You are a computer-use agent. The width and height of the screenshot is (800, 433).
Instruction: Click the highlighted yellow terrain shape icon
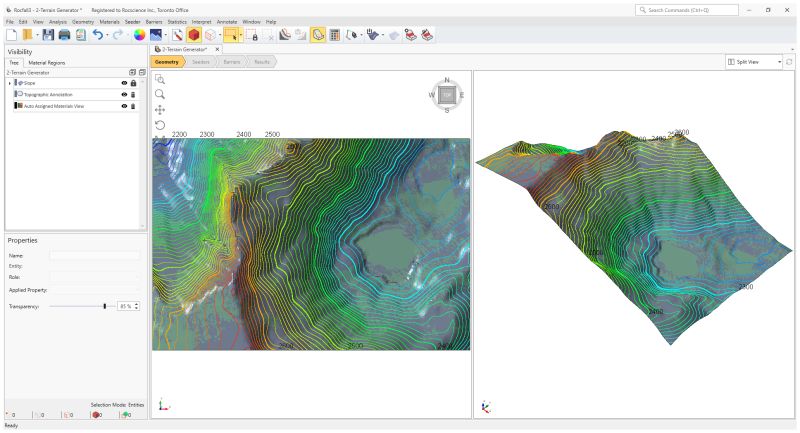(x=318, y=35)
